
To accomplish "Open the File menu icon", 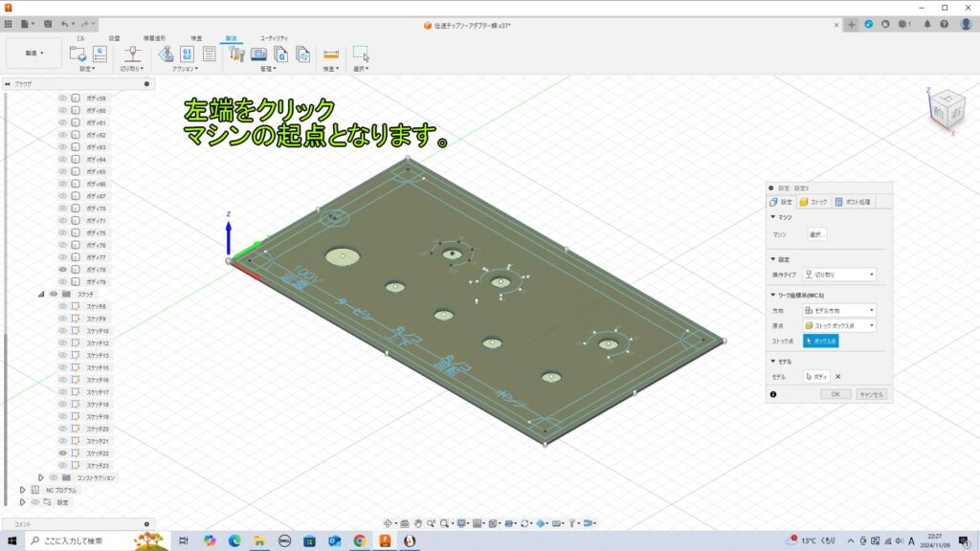I will coord(26,24).
